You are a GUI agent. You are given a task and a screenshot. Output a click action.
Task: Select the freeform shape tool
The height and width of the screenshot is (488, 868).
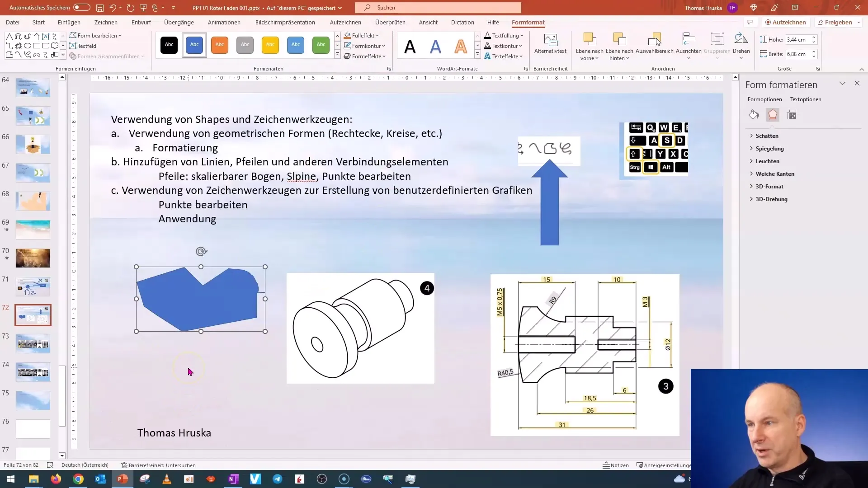pos(9,55)
